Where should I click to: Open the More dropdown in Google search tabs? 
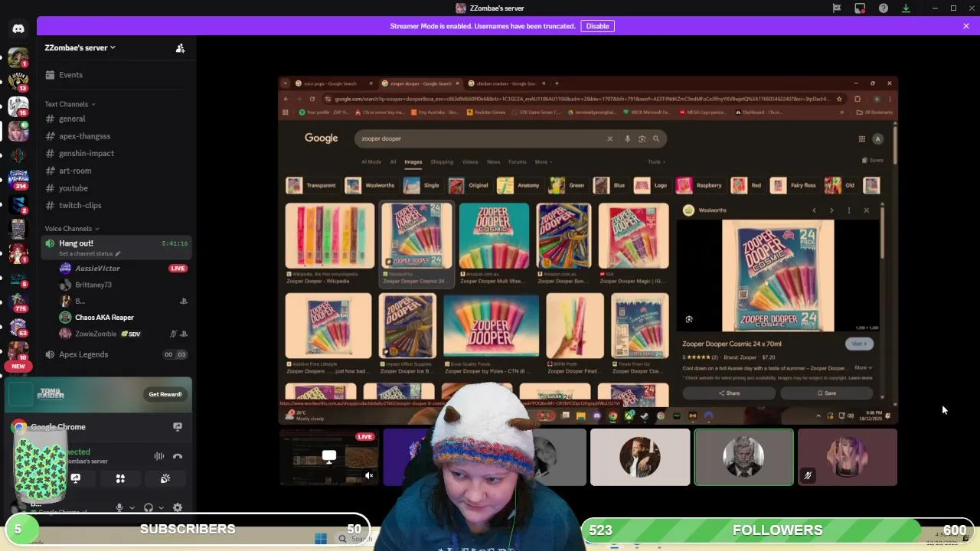[543, 161]
